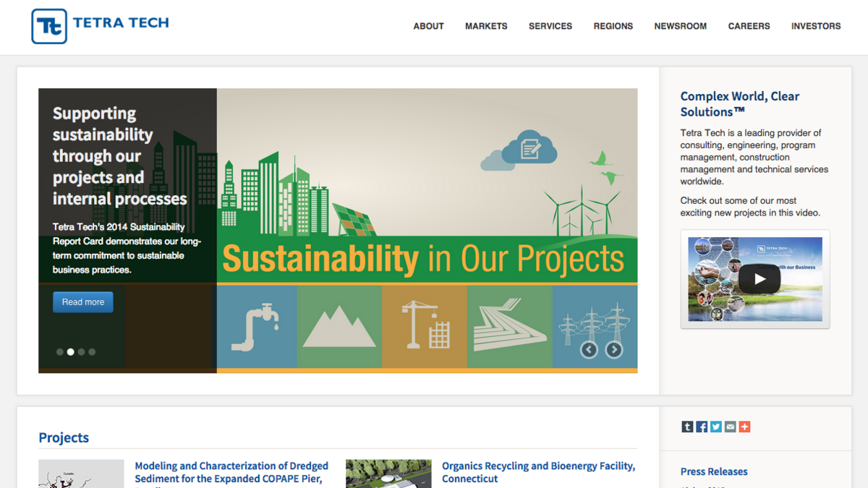Open the Regions menu

(x=613, y=26)
